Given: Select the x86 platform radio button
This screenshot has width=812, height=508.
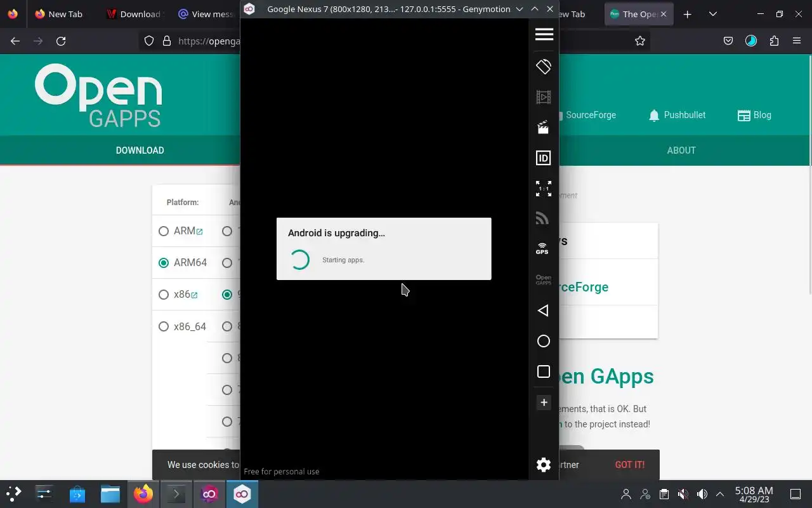Looking at the screenshot, I should click(164, 295).
